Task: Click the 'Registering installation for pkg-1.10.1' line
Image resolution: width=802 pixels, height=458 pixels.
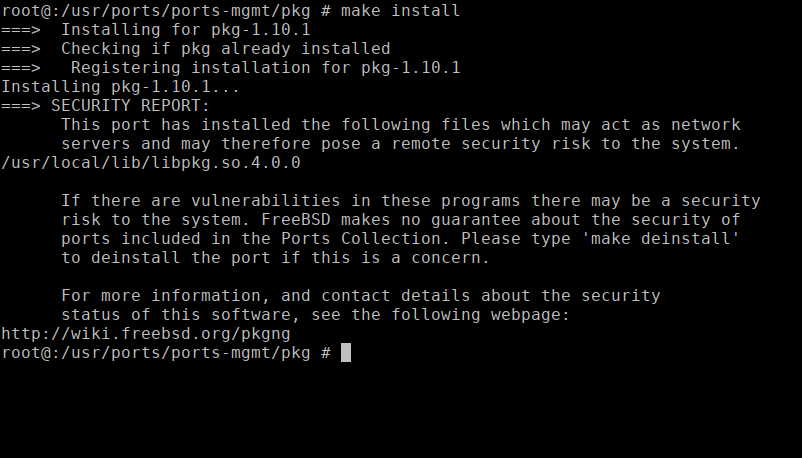Action: point(266,67)
